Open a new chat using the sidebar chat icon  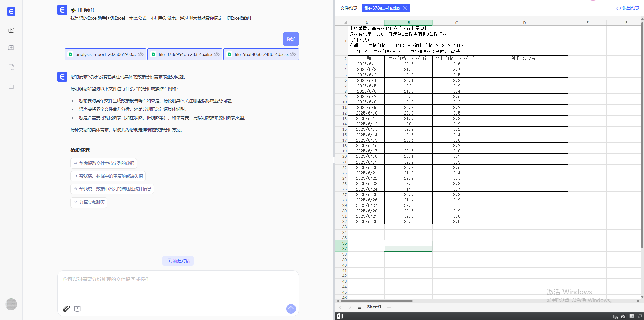click(x=11, y=48)
